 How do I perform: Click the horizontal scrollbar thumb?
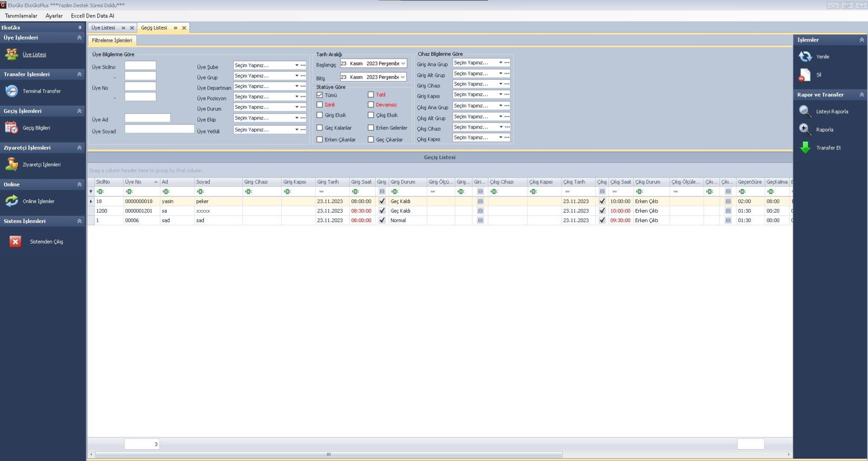(x=329, y=454)
